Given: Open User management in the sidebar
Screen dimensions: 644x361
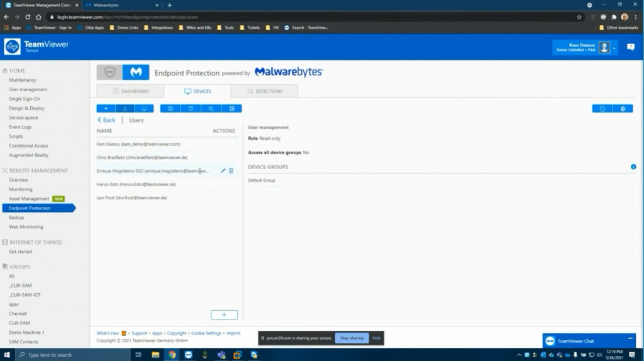Looking at the screenshot, I should 28,89.
